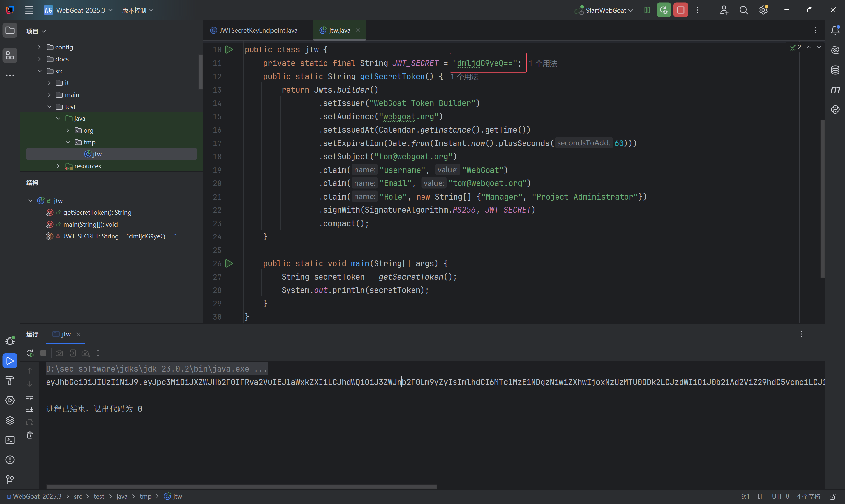Open the main hamburger menu
This screenshot has width=845, height=504.
[29, 10]
